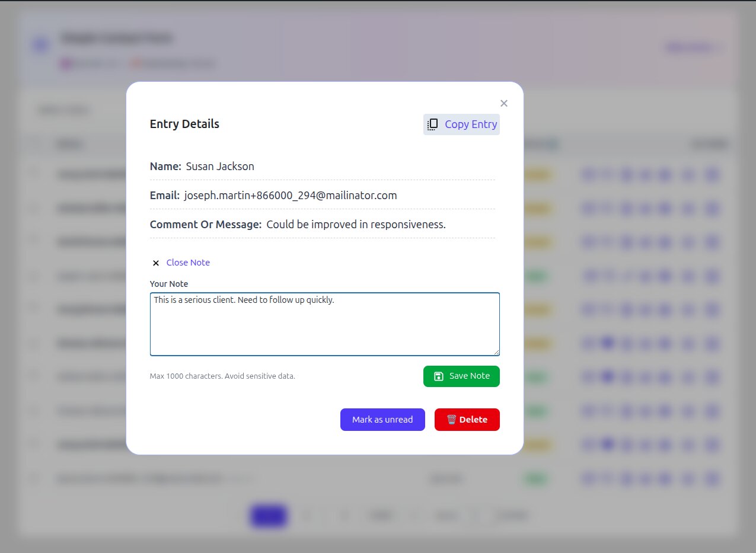This screenshot has height=553, width=756.
Task: Click the blurred round purple icon in page header
Action: coord(40,45)
